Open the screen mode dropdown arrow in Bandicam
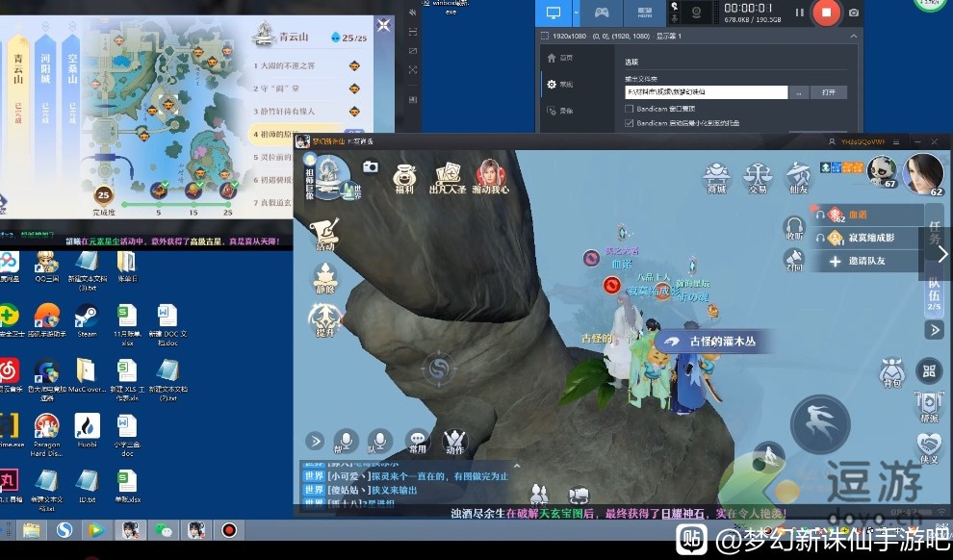 pyautogui.click(x=577, y=13)
